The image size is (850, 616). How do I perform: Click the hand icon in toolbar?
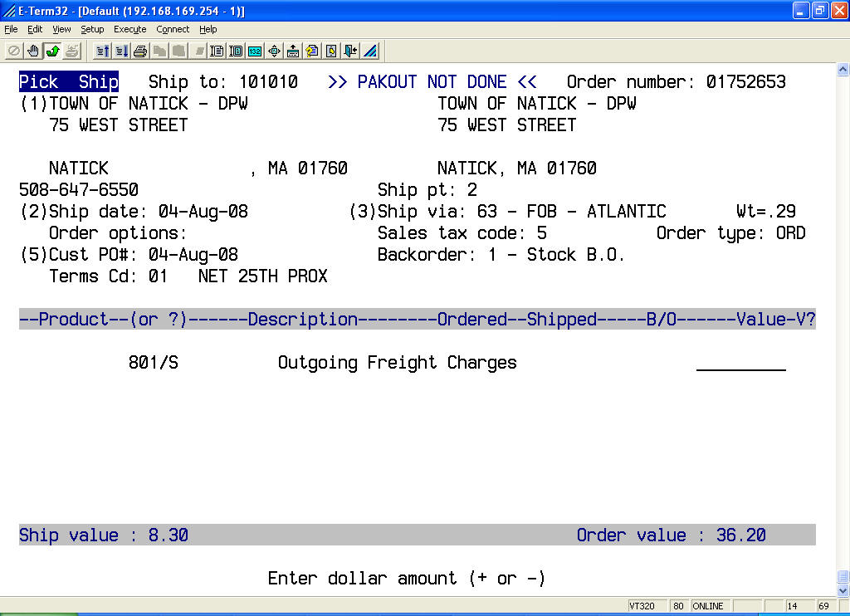point(33,51)
